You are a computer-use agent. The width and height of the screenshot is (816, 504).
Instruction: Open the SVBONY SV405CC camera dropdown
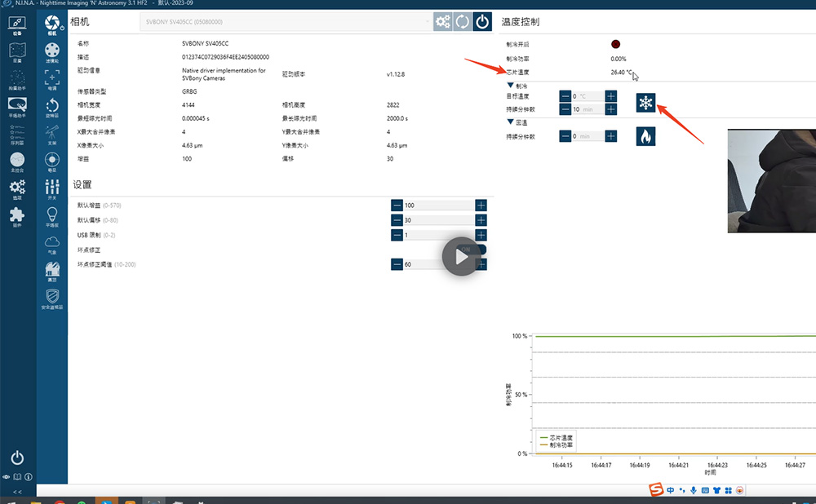tap(286, 22)
